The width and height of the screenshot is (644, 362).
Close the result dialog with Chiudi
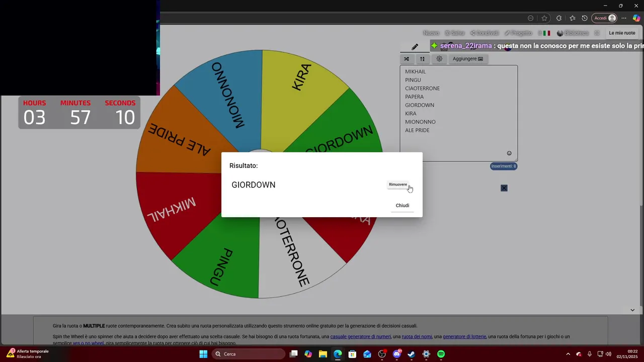[403, 206]
